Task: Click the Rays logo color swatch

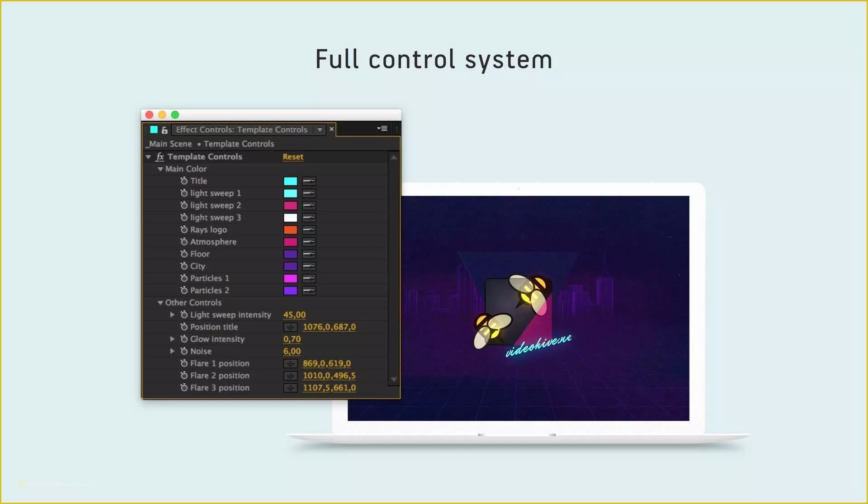Action: (290, 230)
